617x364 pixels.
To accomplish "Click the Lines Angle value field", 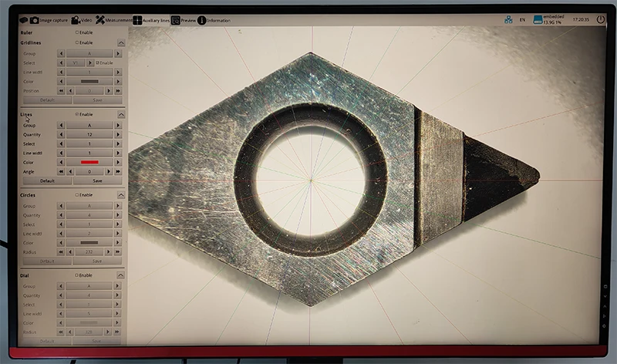I will 89,171.
